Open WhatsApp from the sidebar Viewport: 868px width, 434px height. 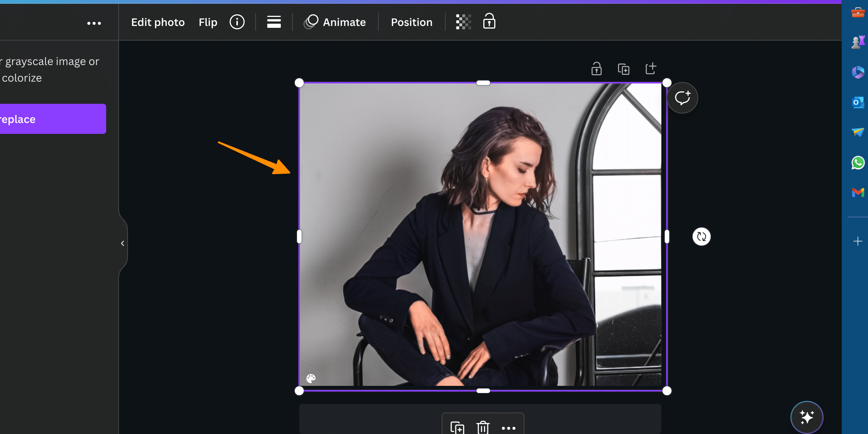click(x=858, y=163)
